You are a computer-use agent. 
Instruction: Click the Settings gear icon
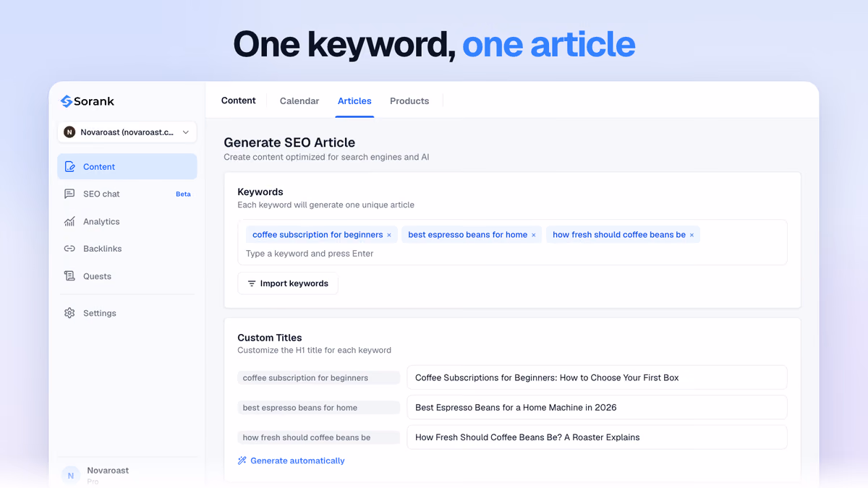tap(69, 313)
